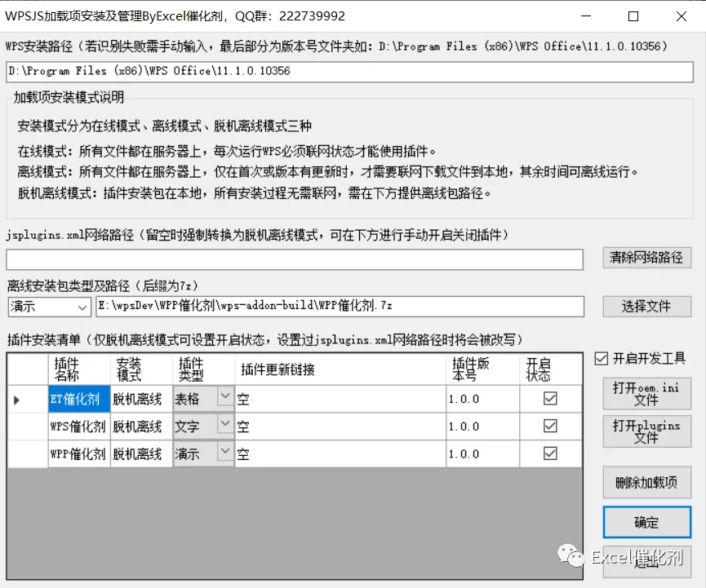Click the offline package path field
706x588 pixels.
click(x=340, y=307)
